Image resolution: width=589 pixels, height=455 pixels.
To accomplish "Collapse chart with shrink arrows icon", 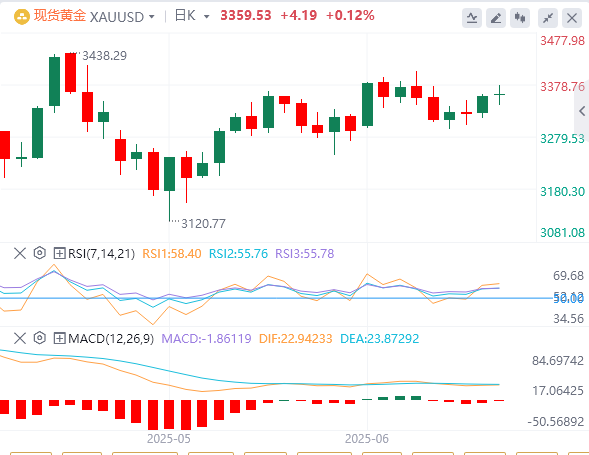I will click(x=548, y=18).
